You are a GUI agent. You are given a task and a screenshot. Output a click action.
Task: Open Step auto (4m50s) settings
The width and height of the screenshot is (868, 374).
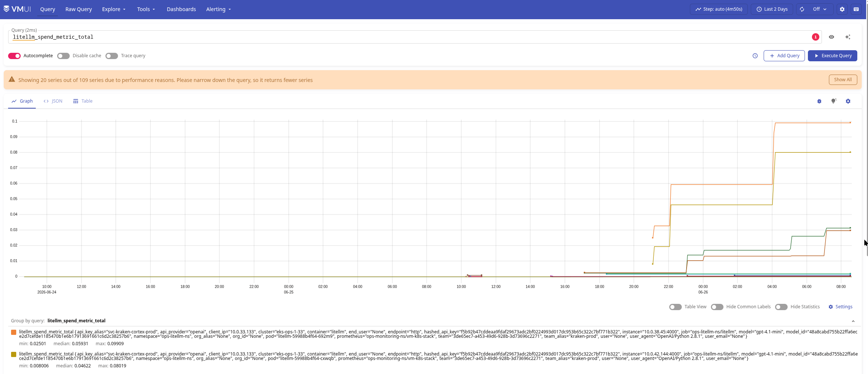click(x=719, y=9)
